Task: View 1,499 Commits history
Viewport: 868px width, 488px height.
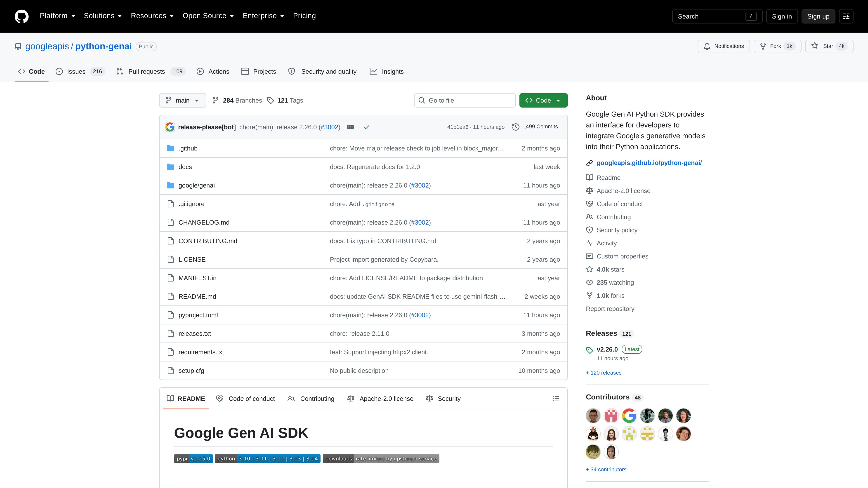Action: click(x=535, y=127)
